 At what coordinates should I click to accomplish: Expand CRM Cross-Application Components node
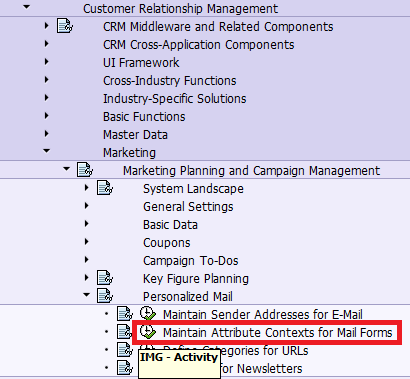coord(47,44)
